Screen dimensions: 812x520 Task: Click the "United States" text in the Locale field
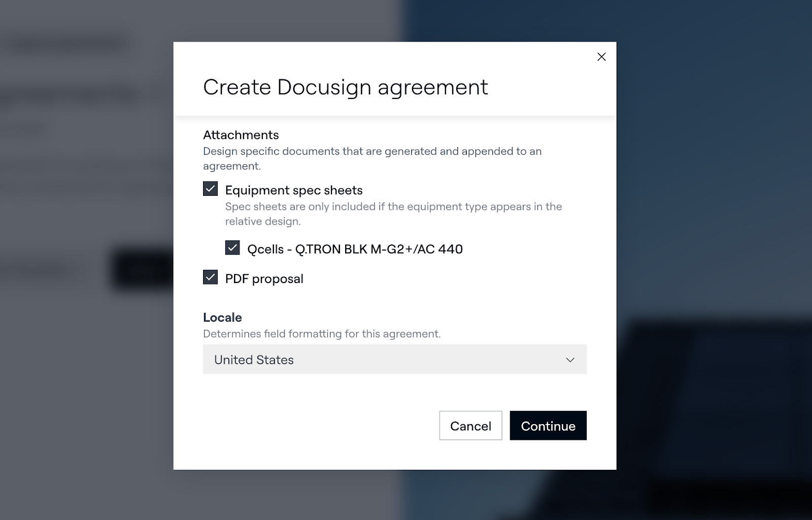point(254,360)
